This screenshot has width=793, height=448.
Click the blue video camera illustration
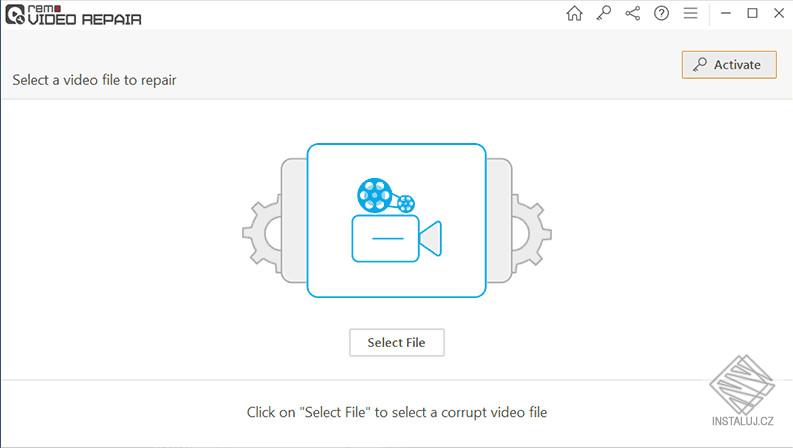[396, 238]
